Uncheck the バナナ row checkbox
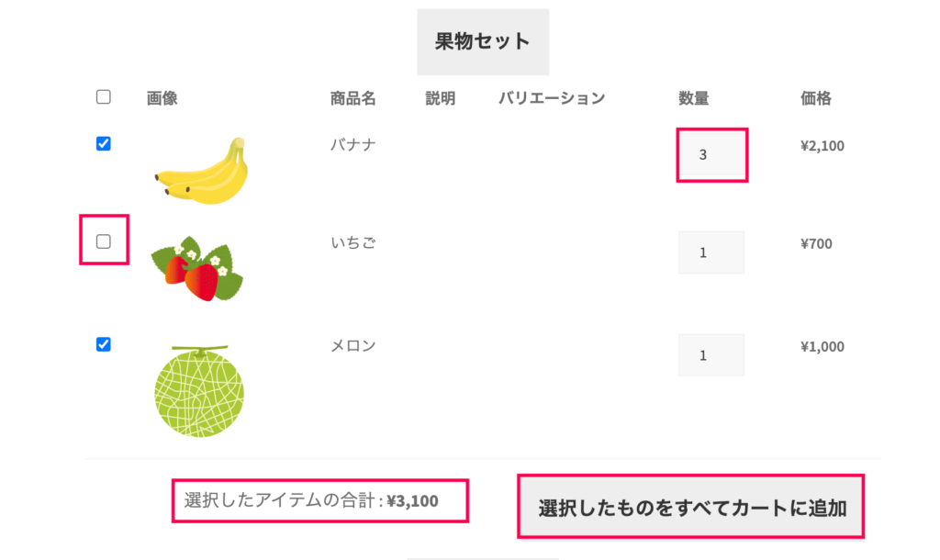The height and width of the screenshot is (560, 940). pyautogui.click(x=103, y=144)
